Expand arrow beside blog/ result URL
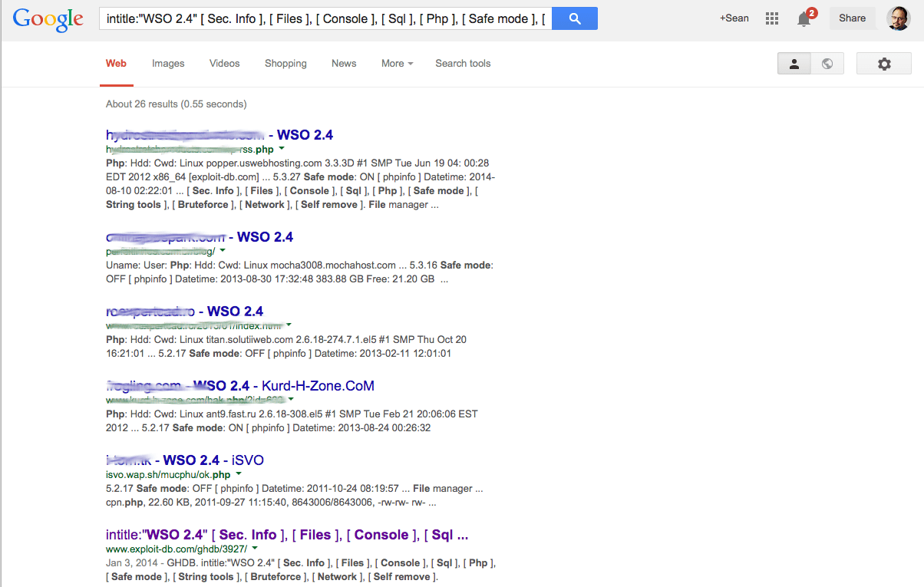Viewport: 924px width, 587px height. click(x=223, y=251)
